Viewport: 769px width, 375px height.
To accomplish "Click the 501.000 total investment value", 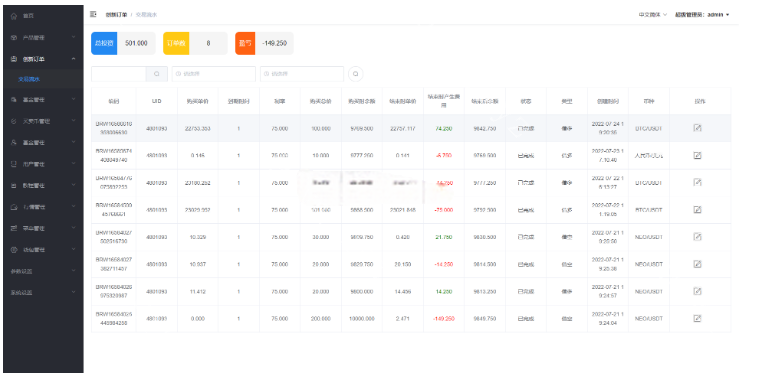I will [136, 43].
